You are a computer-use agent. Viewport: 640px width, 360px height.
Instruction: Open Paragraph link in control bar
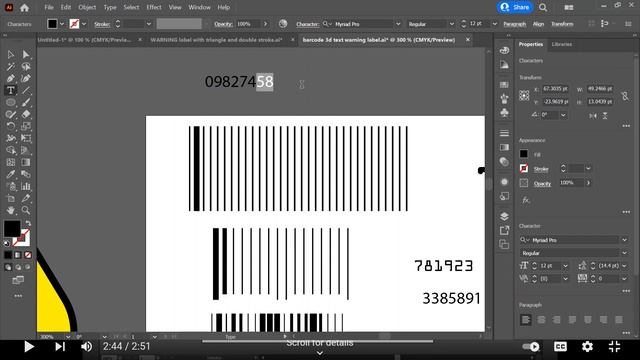(x=514, y=24)
